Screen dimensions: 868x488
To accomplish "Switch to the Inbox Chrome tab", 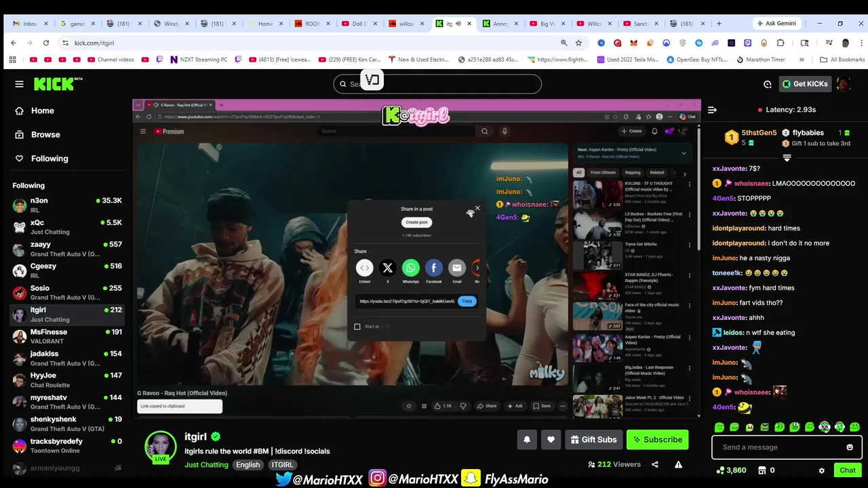I will point(31,24).
